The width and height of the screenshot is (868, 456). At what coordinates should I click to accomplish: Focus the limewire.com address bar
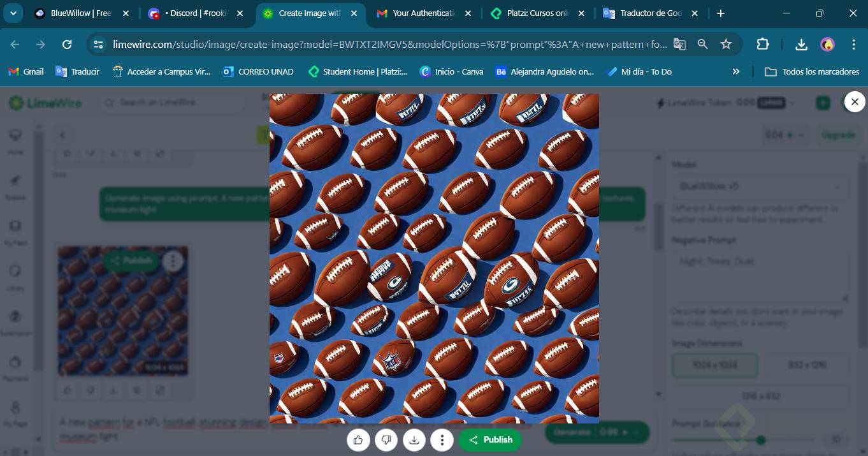[x=390, y=44]
